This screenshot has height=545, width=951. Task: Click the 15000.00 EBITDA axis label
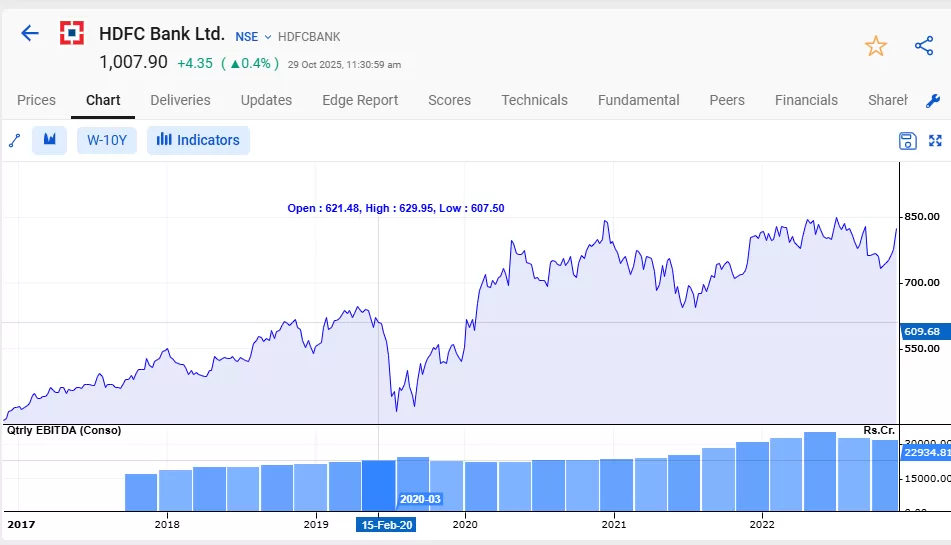(x=927, y=479)
